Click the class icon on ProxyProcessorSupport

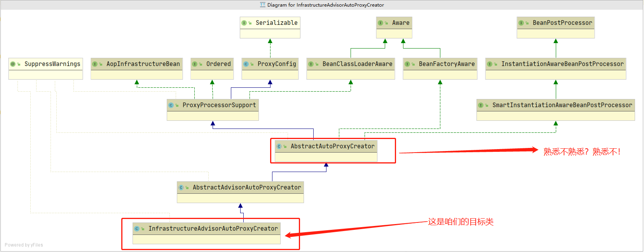(171, 105)
